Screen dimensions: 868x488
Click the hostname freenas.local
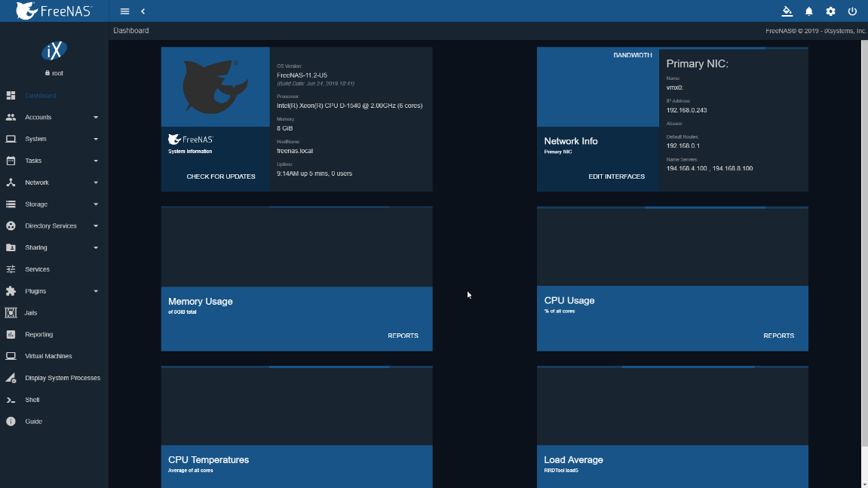(295, 151)
